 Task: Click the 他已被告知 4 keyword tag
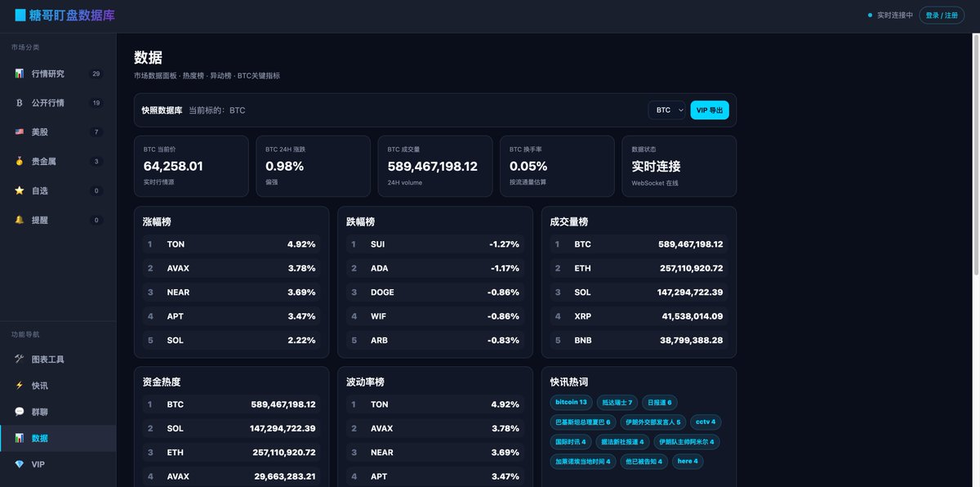pos(646,461)
